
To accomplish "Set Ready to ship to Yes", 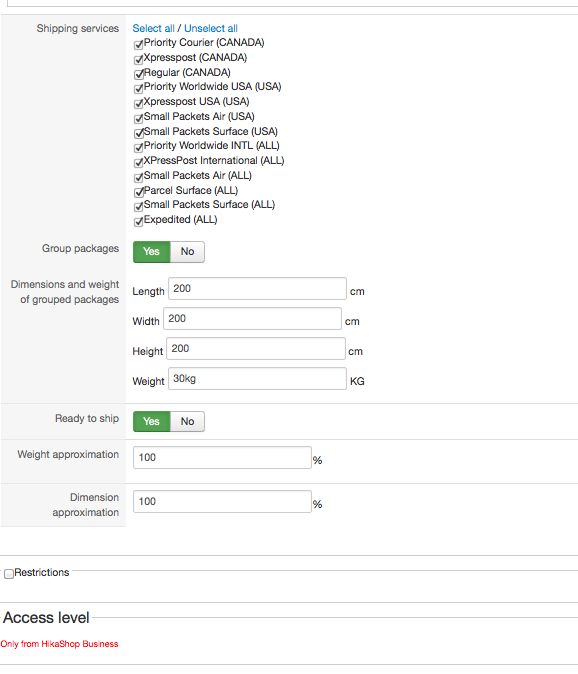I will pyautogui.click(x=152, y=421).
